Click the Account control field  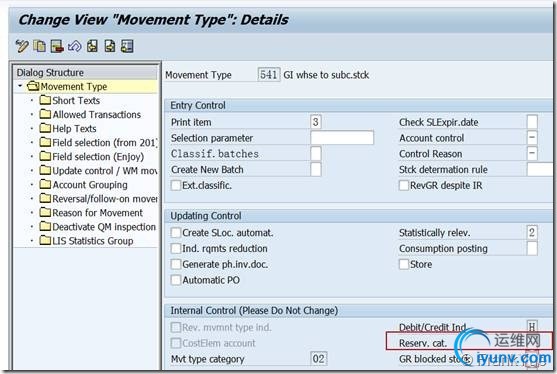(x=532, y=138)
